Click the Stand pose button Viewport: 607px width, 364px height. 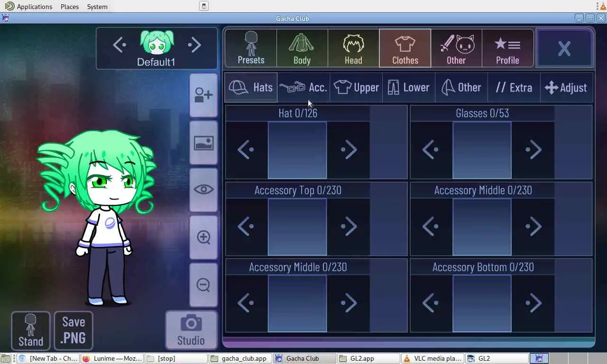click(x=31, y=330)
